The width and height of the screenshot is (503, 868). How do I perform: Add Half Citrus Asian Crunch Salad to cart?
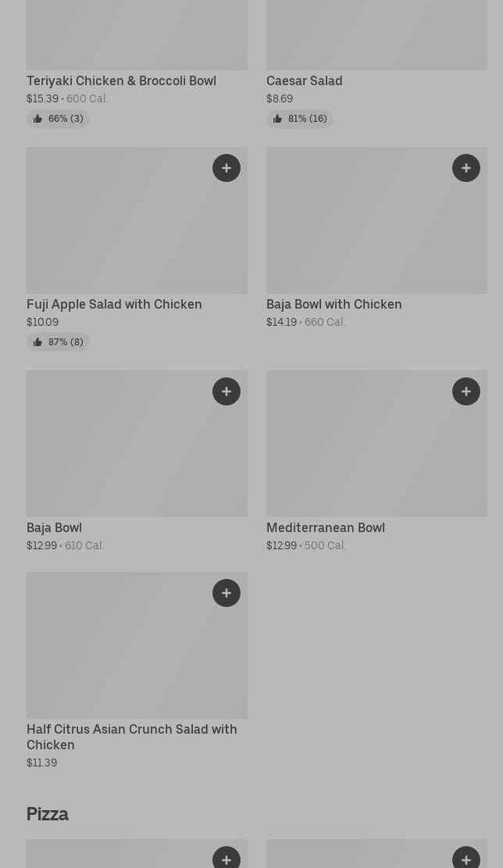pyautogui.click(x=227, y=593)
